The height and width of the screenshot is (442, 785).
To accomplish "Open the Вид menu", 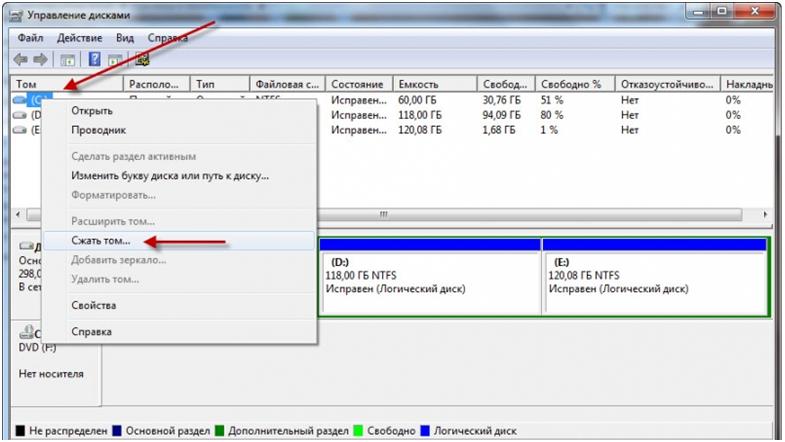I will click(125, 37).
